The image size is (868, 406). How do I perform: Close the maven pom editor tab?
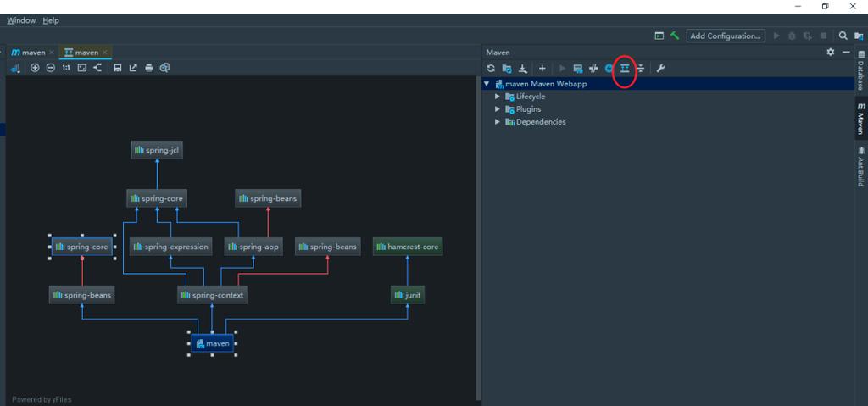click(x=52, y=53)
